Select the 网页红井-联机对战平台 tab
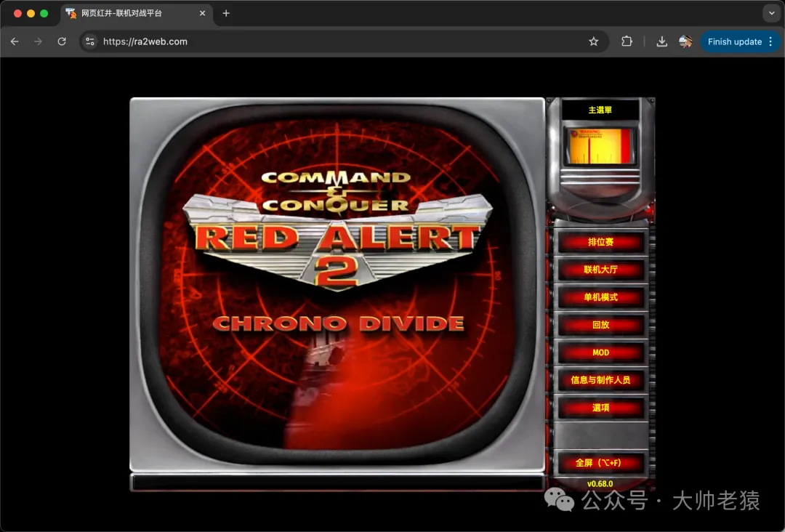The height and width of the screenshot is (532, 785). (136, 14)
